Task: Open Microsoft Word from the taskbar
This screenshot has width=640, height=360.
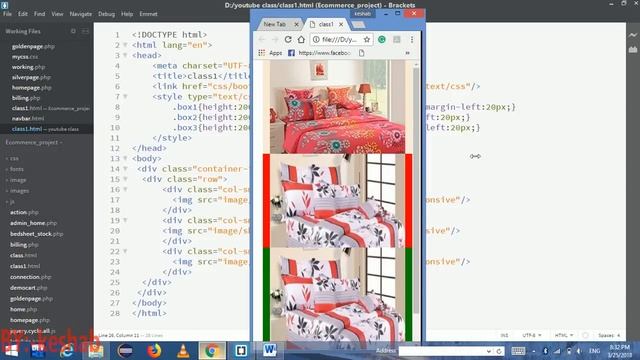Action: coord(269,350)
